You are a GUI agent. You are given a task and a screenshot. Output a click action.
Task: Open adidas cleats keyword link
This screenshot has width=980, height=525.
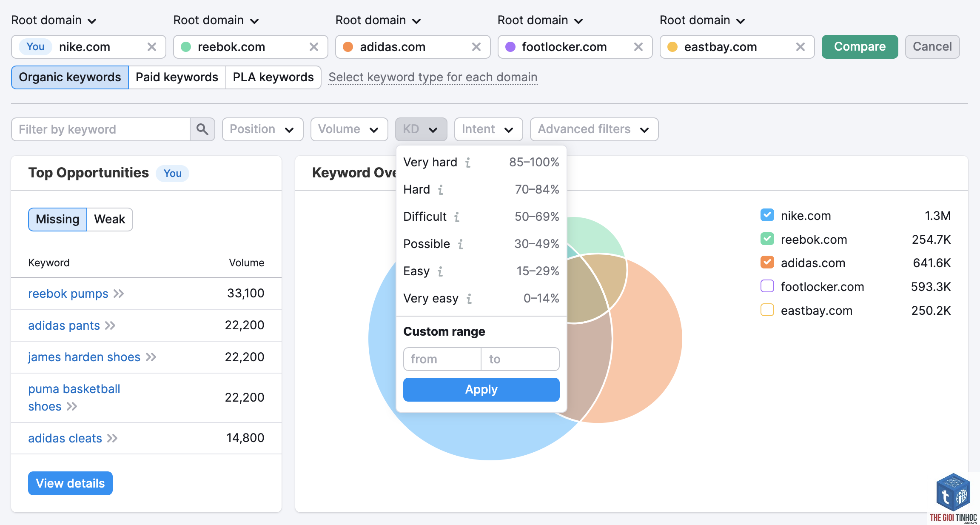point(65,438)
